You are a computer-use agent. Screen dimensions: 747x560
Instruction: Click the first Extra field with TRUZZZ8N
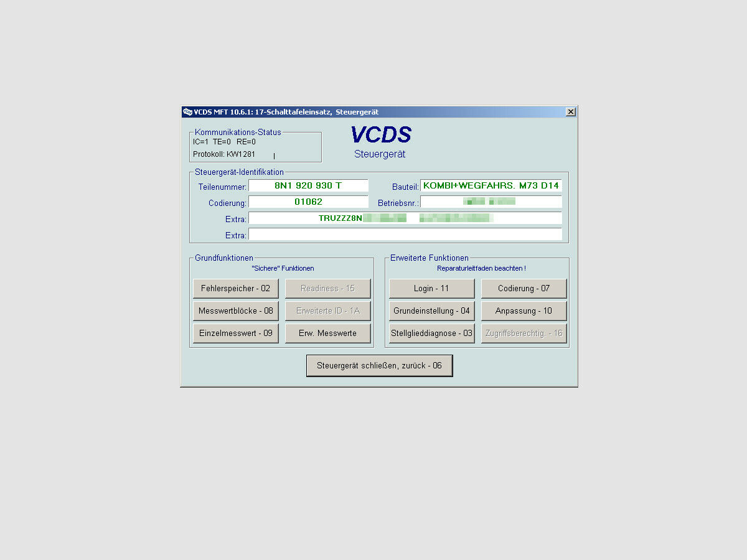click(405, 218)
